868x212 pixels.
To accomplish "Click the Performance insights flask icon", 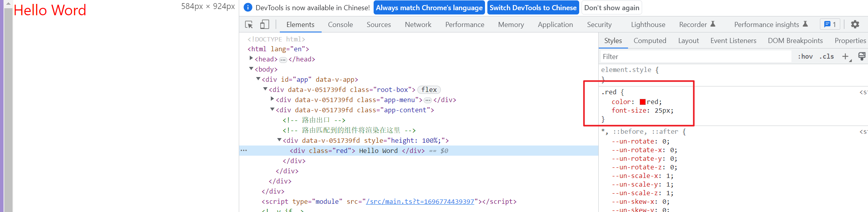I will tap(805, 24).
